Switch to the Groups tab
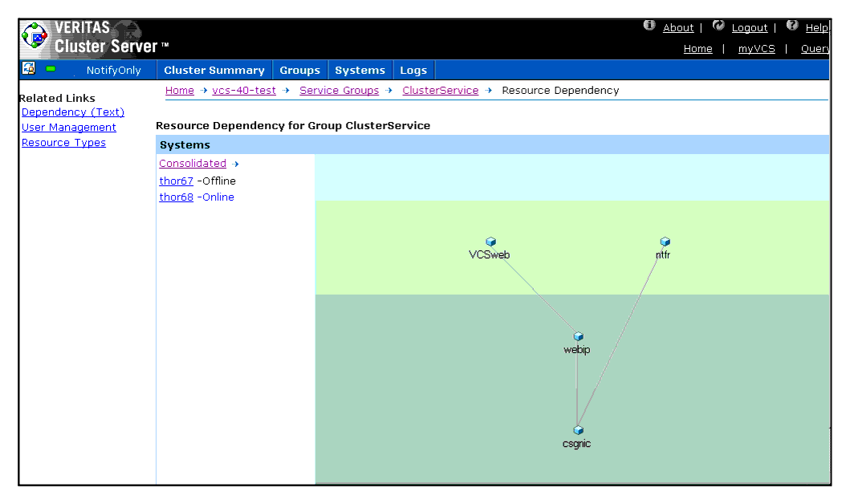 click(300, 70)
